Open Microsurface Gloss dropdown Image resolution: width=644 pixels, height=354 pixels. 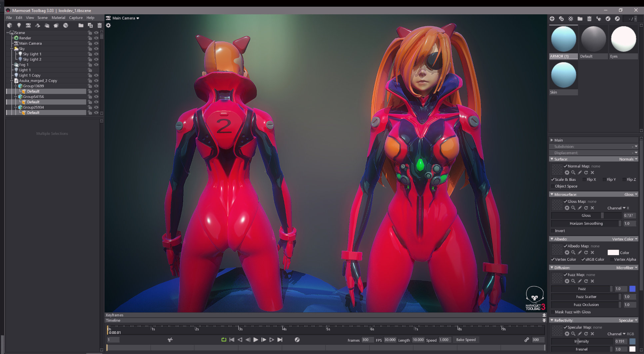point(631,194)
